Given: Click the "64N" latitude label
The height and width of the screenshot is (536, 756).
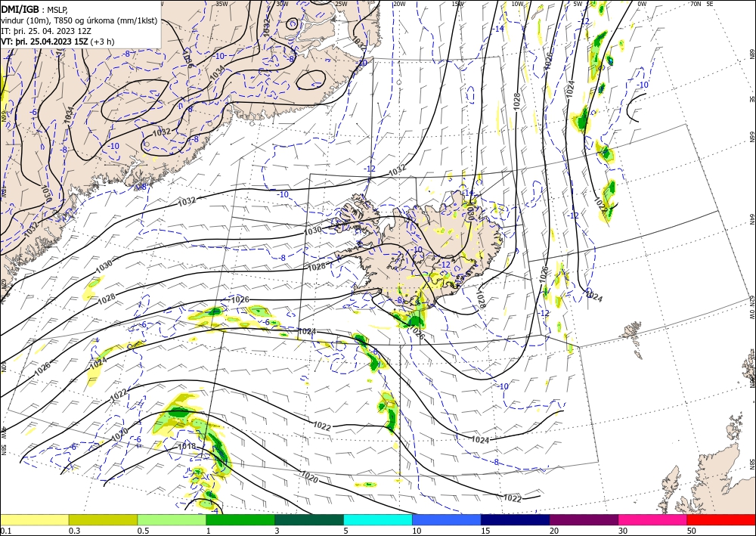Looking at the screenshot, I should click(751, 219).
